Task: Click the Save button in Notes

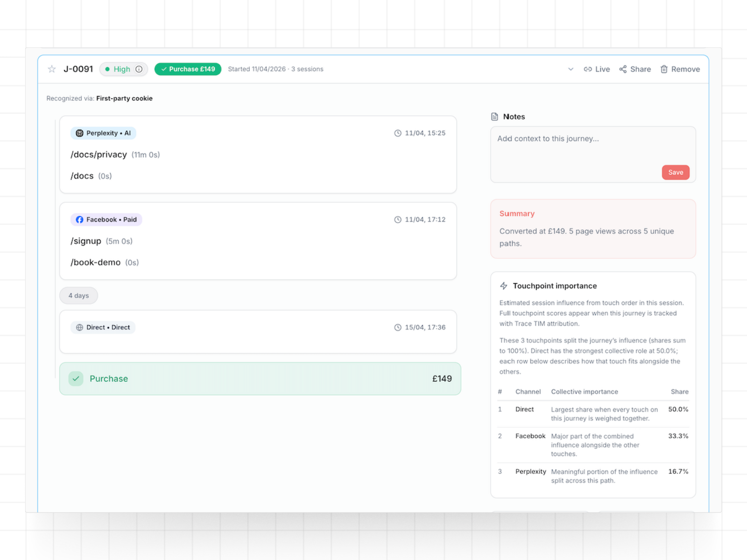Action: pyautogui.click(x=676, y=172)
